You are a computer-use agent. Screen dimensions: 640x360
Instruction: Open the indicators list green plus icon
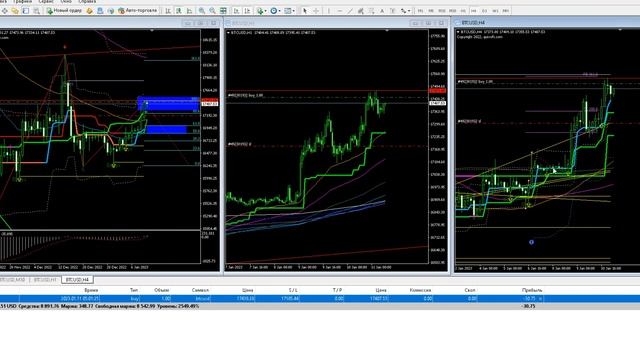coord(261,11)
